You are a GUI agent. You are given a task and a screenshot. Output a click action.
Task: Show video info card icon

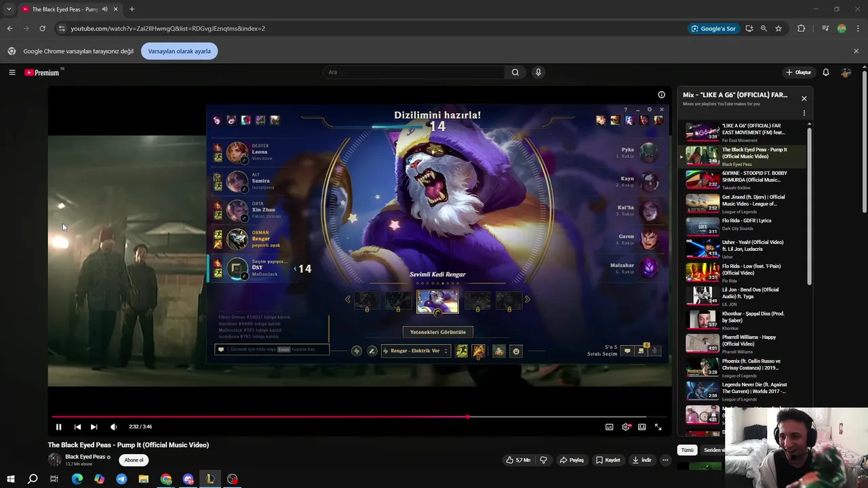(x=661, y=95)
